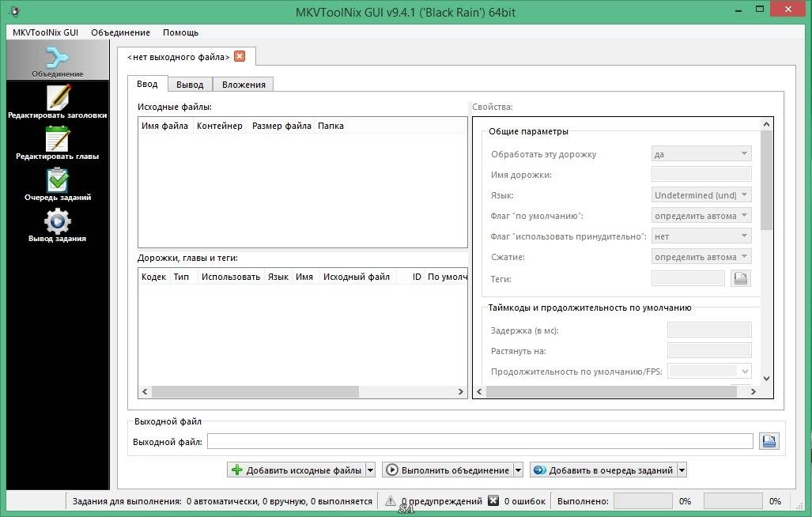Open the Язык language dropdown
The image size is (812, 517).
(x=701, y=195)
